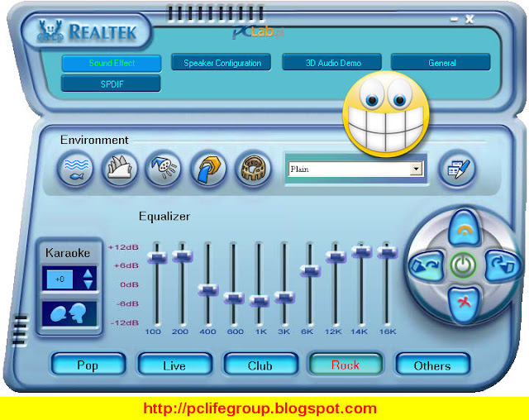Increase karaoke key with up arrow
The height and width of the screenshot is (420, 529).
click(88, 273)
